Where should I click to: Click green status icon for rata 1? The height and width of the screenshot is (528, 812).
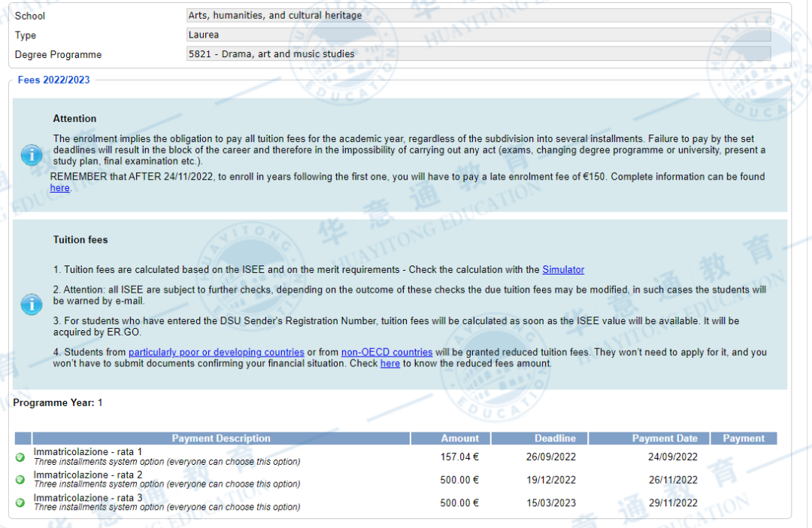pyautogui.click(x=20, y=457)
